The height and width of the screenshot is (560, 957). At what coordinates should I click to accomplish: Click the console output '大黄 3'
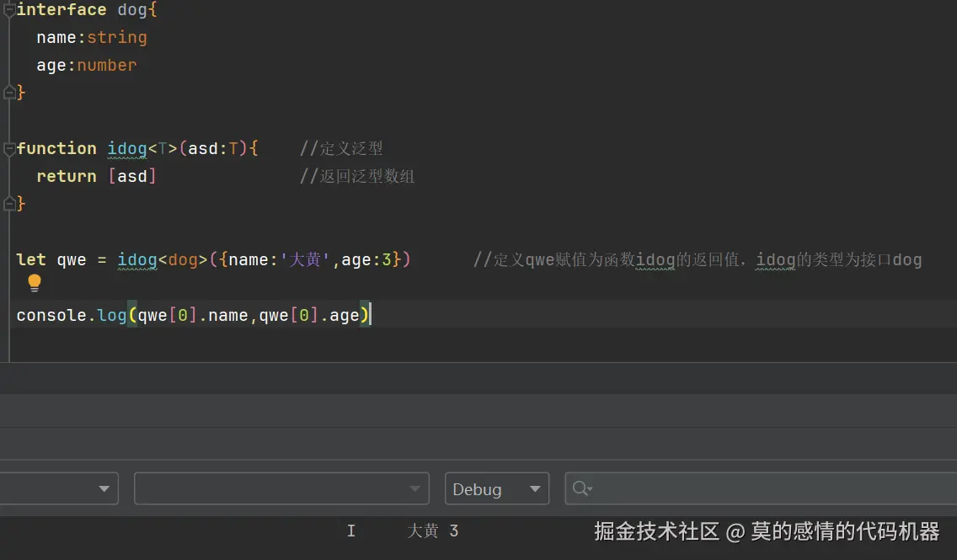click(433, 531)
